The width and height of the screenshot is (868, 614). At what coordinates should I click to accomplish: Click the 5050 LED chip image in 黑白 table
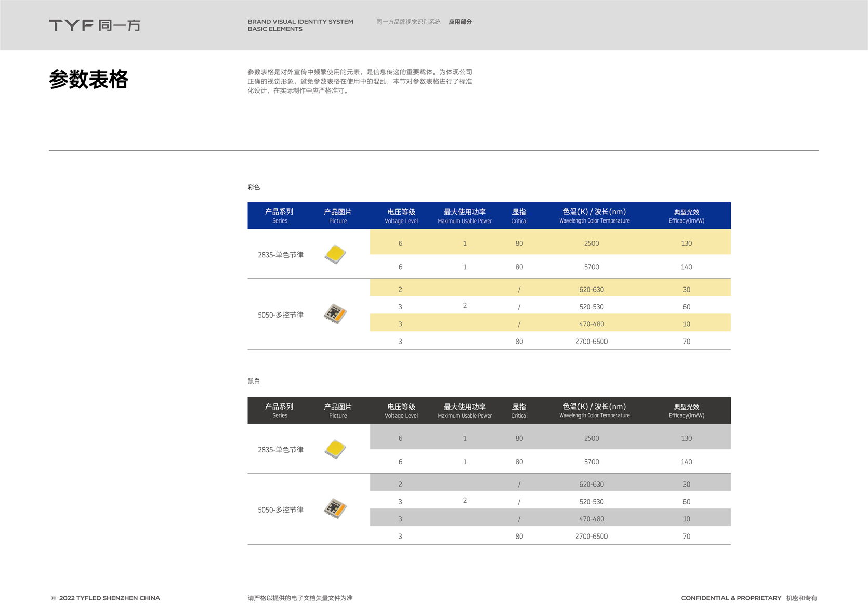(335, 508)
